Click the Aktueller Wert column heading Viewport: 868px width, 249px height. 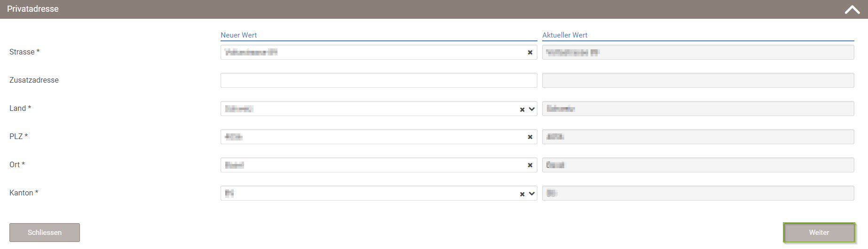(565, 35)
